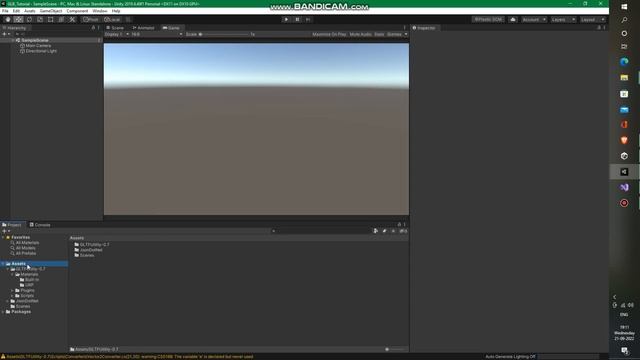Image resolution: width=640 pixels, height=360 pixels.
Task: Click the Step frame button
Action: coord(308,19)
